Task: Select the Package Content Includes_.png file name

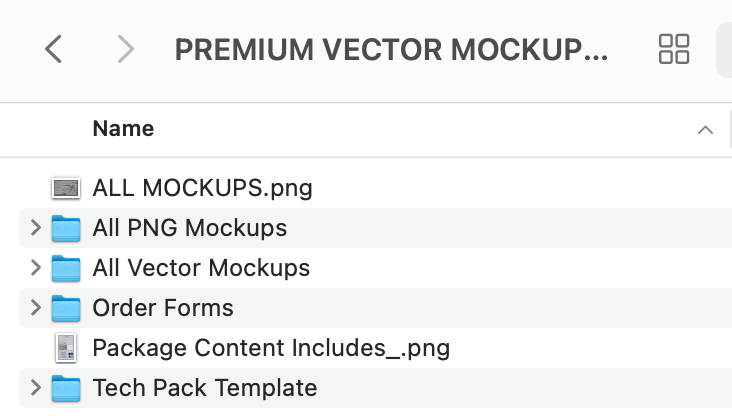Action: (x=271, y=348)
